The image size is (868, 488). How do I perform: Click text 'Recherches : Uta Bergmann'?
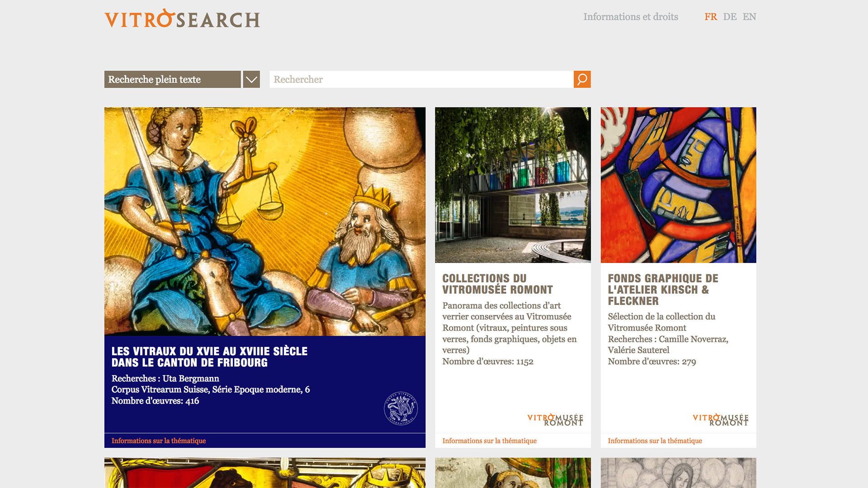[x=165, y=379]
